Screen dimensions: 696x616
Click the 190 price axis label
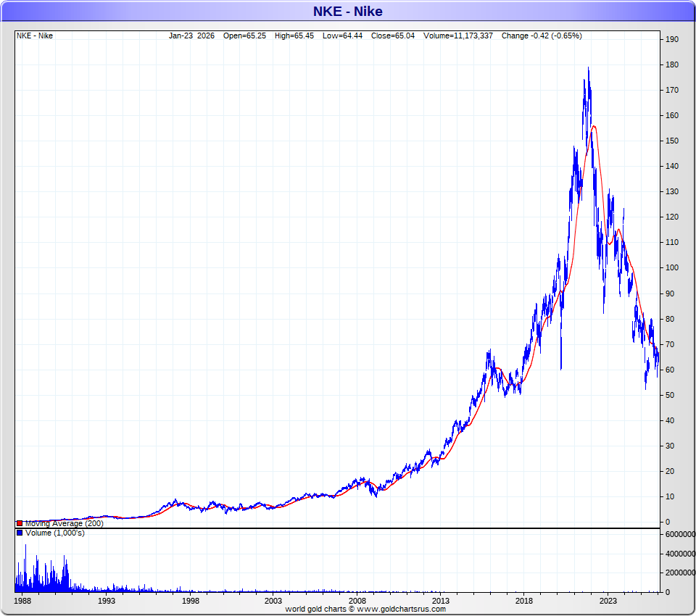672,40
